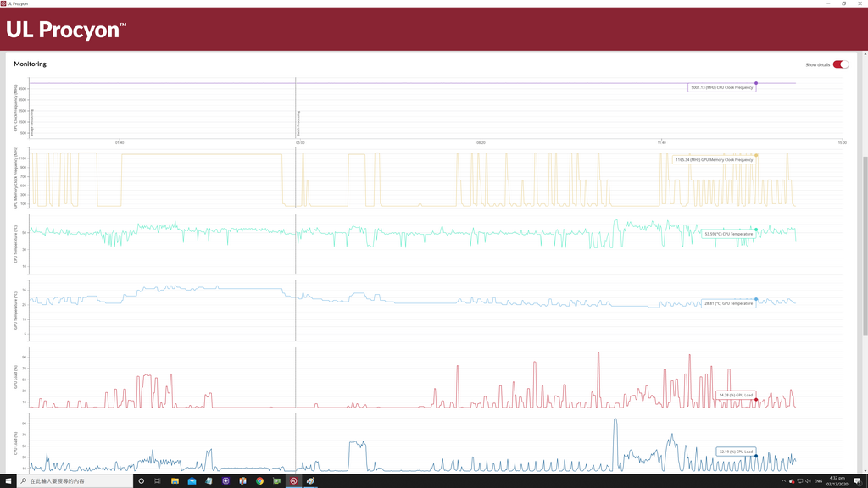Click the 1165.34 MHz GPU Memory Clock tooltip
868x488 pixels.
tap(714, 160)
